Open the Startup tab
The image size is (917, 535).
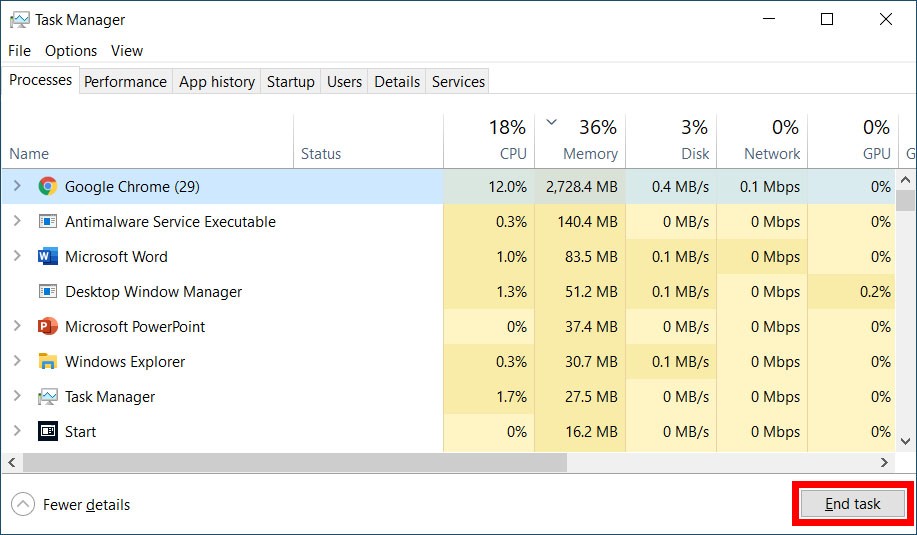291,82
